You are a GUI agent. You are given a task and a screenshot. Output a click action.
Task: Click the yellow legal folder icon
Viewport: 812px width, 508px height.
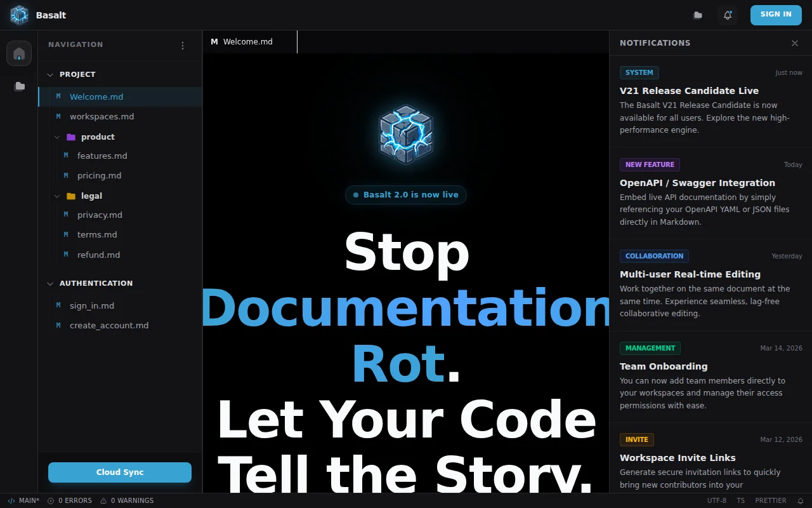[71, 196]
